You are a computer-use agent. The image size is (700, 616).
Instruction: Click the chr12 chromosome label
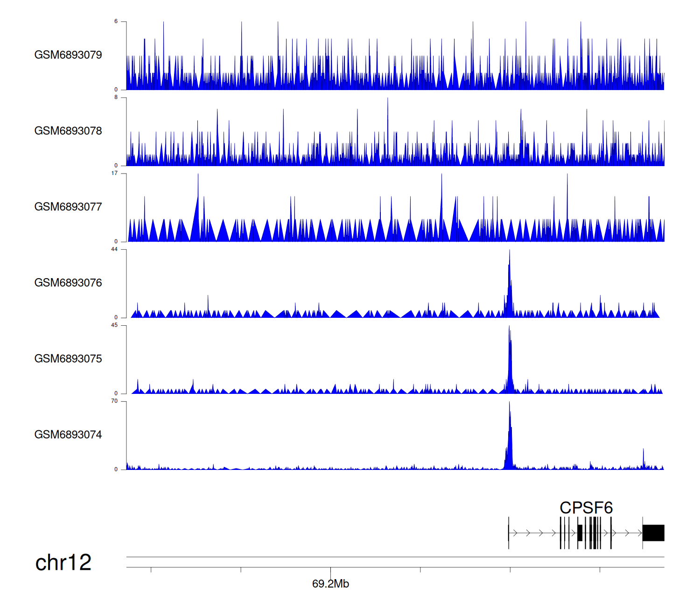[x=63, y=563]
